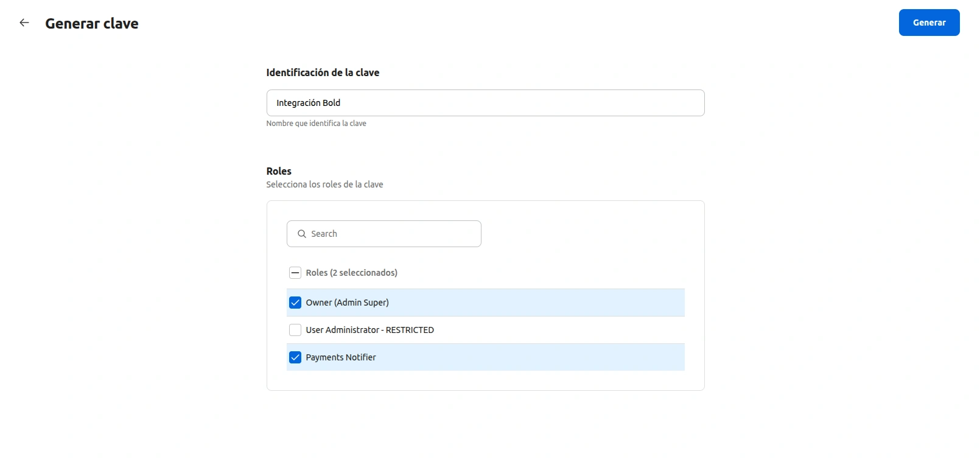
Task: Click the "Owner (Admin Super)" role label
Action: click(347, 303)
